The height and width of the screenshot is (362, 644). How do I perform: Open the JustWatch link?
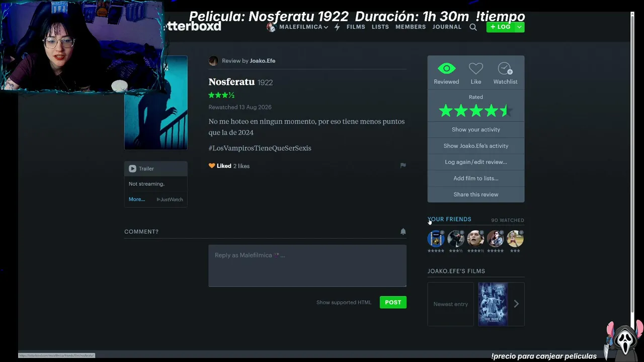(170, 200)
